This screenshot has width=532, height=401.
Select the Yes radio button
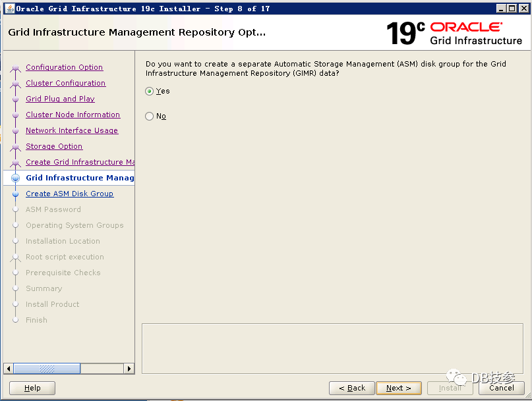[149, 91]
